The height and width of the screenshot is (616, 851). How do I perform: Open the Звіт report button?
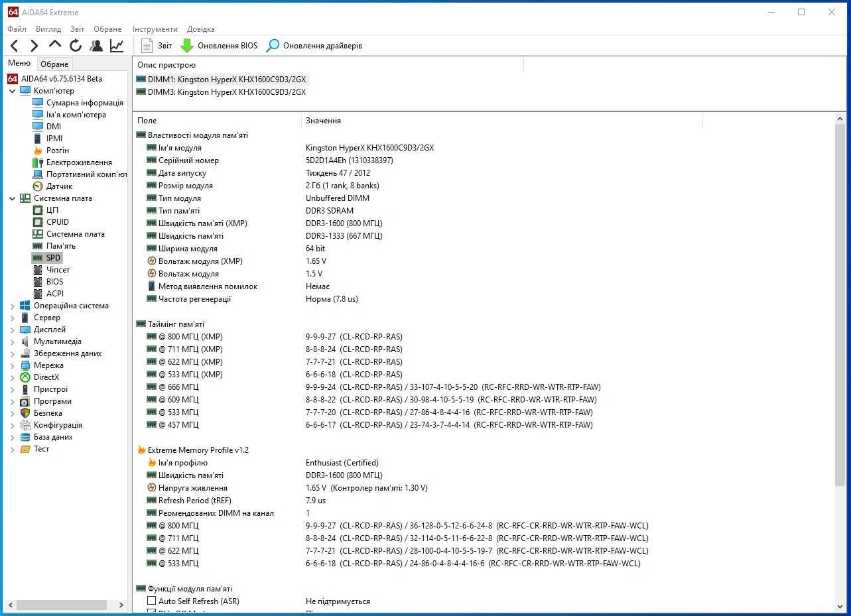[x=157, y=46]
